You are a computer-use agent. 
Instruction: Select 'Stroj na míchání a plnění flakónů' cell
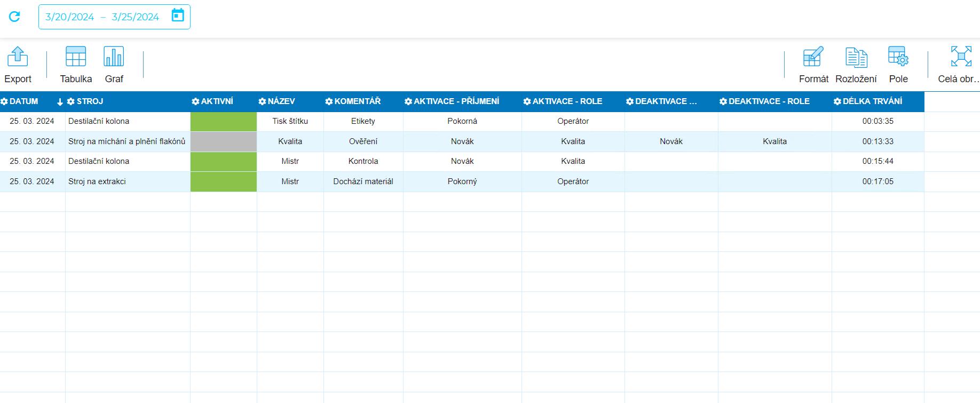(x=127, y=141)
